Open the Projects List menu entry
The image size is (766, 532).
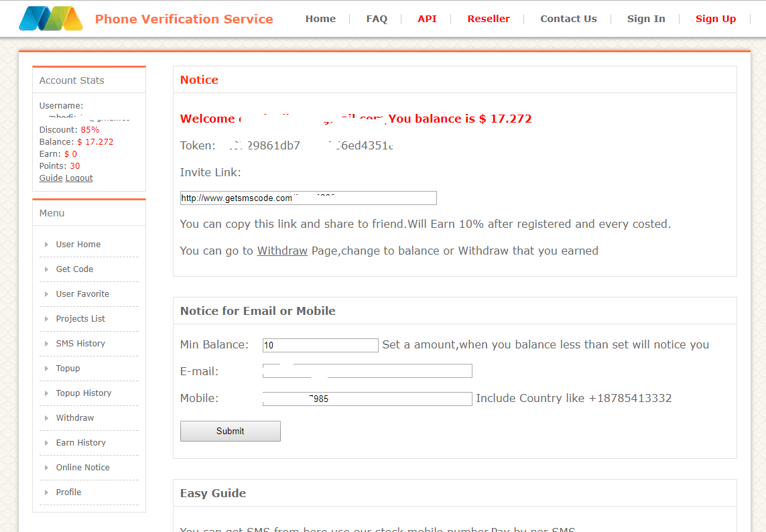(80, 319)
